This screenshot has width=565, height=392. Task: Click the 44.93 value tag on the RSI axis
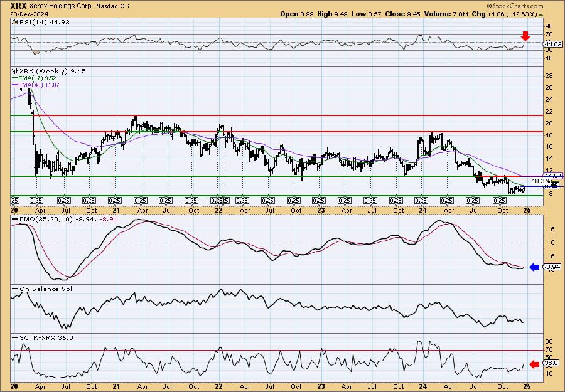click(x=551, y=45)
